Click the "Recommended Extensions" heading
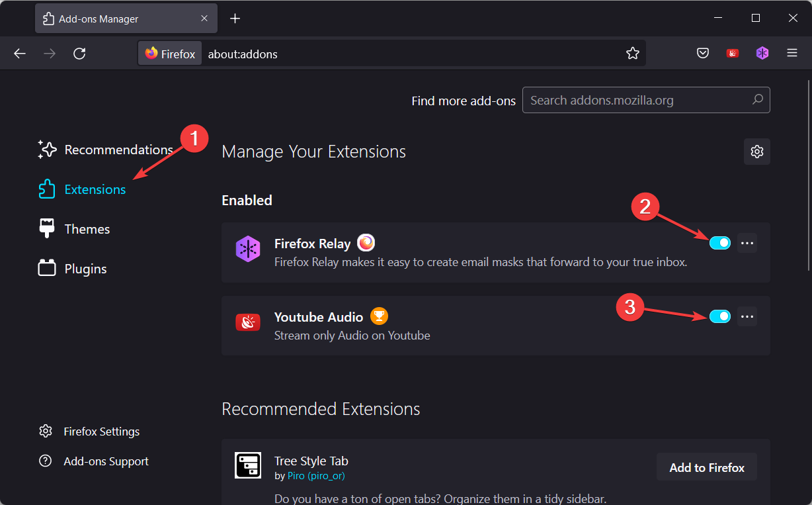 (x=321, y=409)
